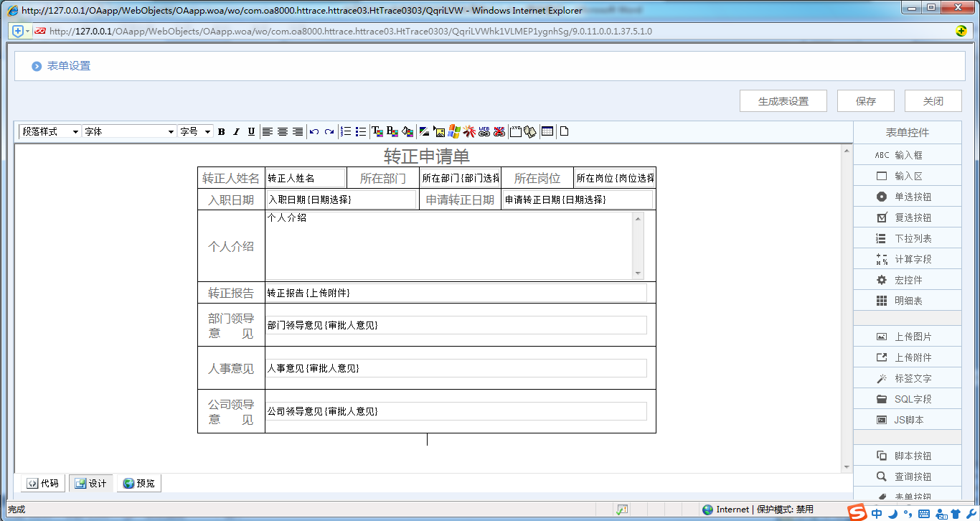
Task: Click the 保存 button
Action: click(x=865, y=101)
